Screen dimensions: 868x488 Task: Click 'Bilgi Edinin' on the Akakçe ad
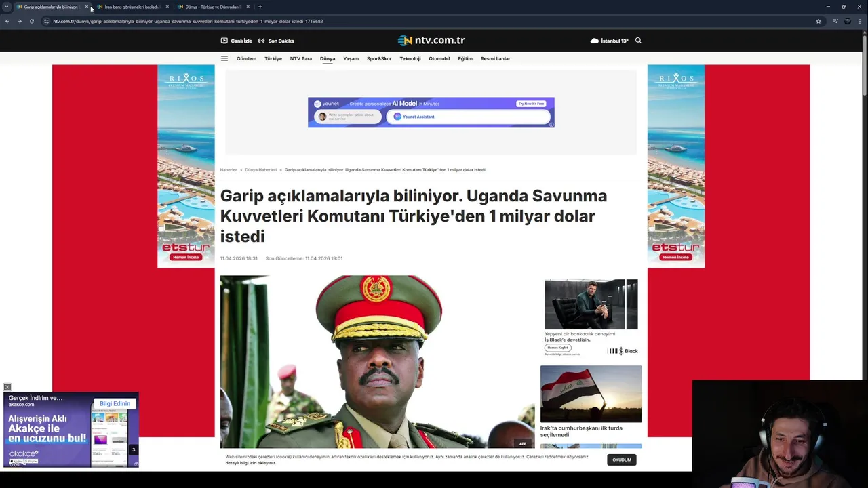pyautogui.click(x=115, y=403)
